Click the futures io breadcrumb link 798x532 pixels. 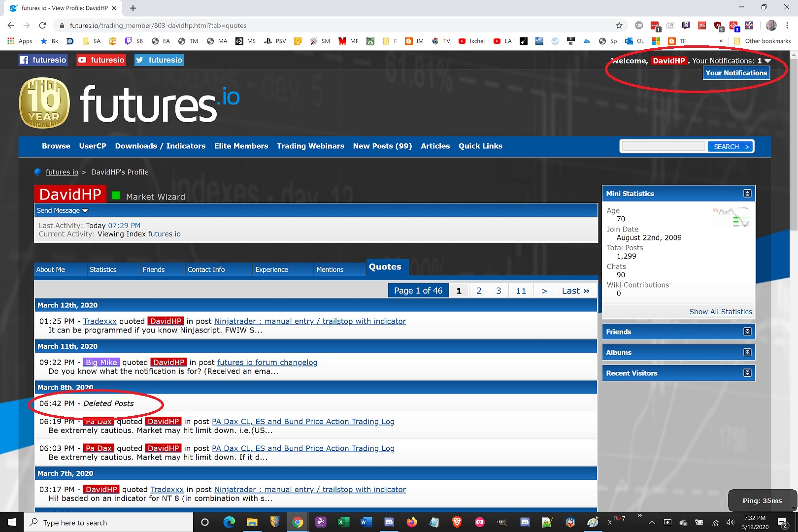pyautogui.click(x=62, y=172)
